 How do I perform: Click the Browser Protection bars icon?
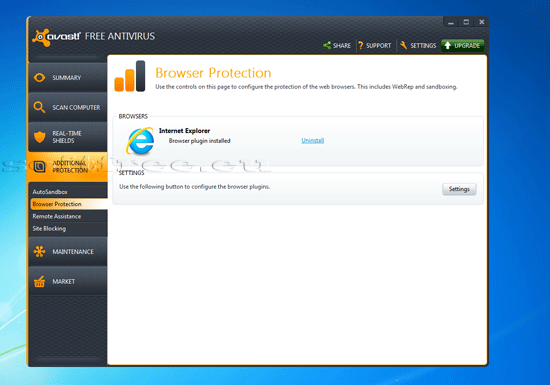pyautogui.click(x=130, y=76)
